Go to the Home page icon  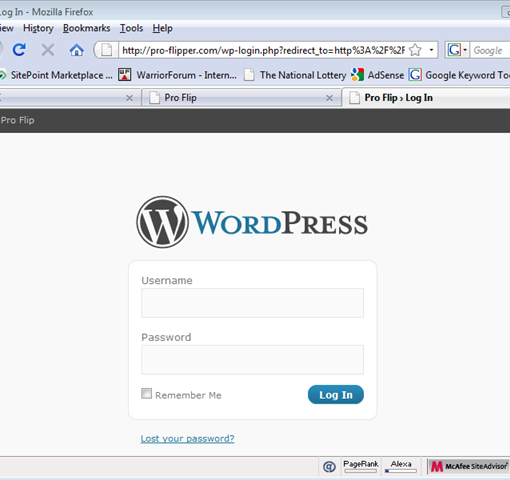click(x=76, y=50)
